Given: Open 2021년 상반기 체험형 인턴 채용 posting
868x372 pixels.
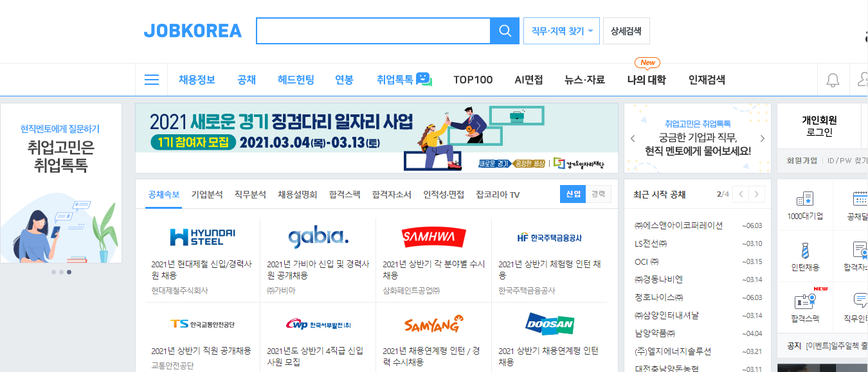Looking at the screenshot, I should click(x=550, y=270).
